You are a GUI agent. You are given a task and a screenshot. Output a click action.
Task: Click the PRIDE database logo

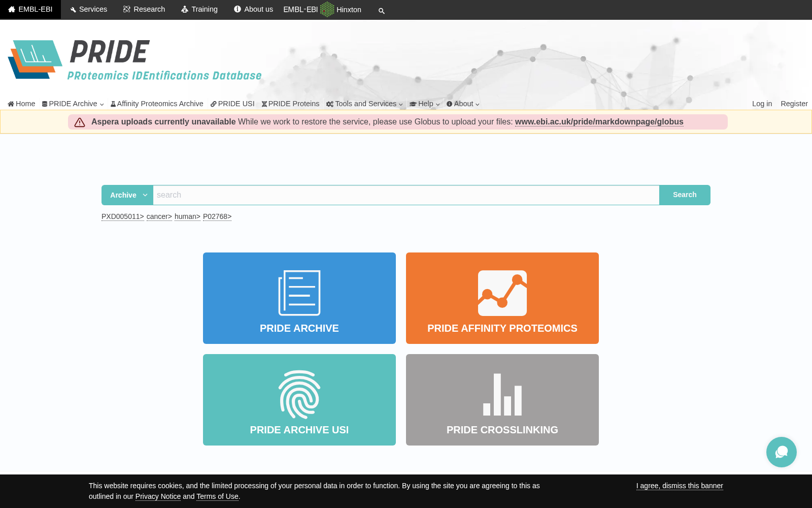click(x=135, y=60)
